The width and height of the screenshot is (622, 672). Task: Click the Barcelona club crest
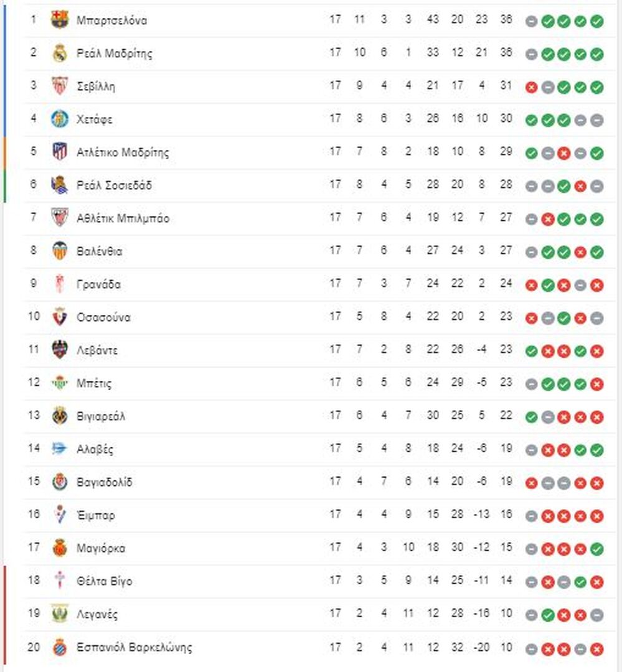(60, 20)
